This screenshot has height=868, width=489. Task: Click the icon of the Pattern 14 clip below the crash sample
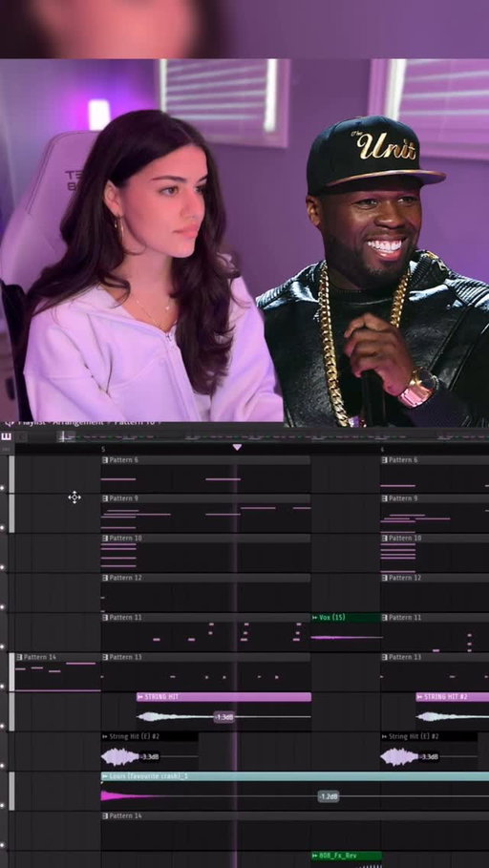(105, 816)
